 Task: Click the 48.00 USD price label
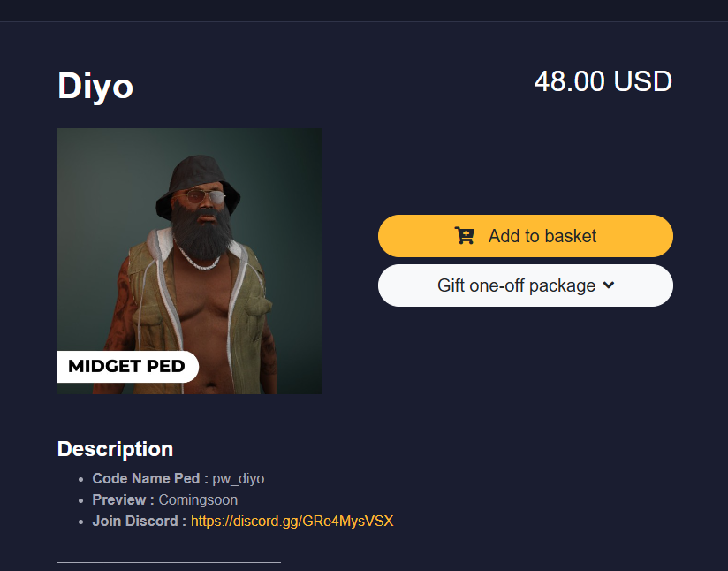click(603, 81)
